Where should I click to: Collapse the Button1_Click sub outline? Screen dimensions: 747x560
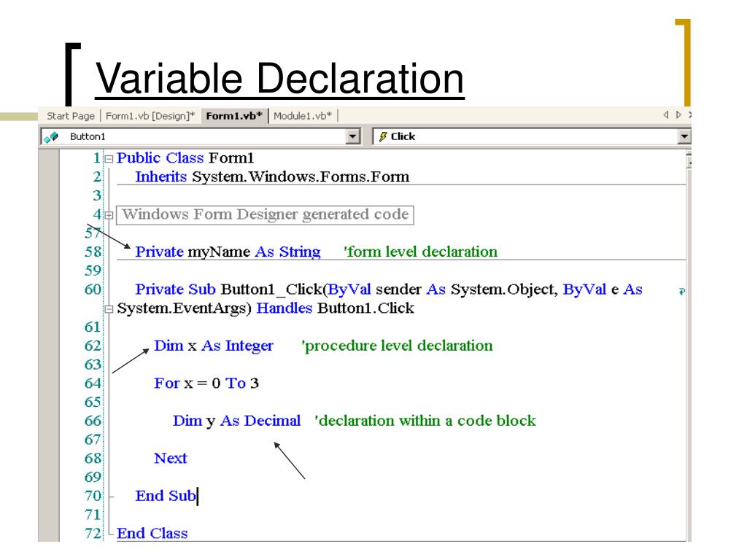109,309
